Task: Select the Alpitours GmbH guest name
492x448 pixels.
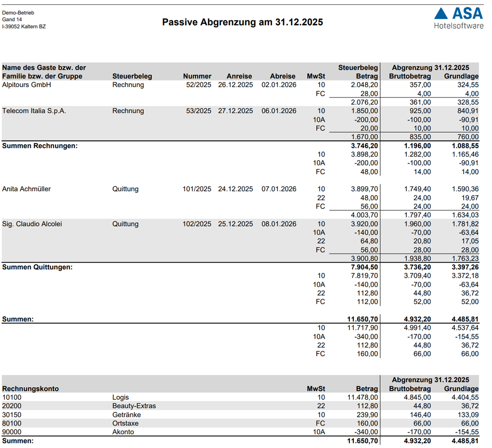Action: coord(27,85)
